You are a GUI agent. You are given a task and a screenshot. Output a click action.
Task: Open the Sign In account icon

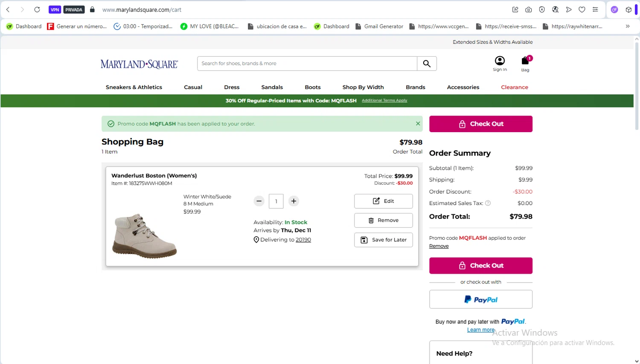pyautogui.click(x=500, y=64)
